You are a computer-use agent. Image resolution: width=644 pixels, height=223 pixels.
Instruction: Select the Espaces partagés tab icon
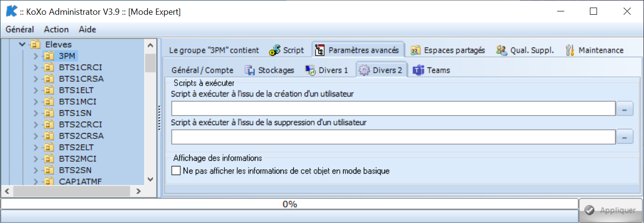[416, 50]
